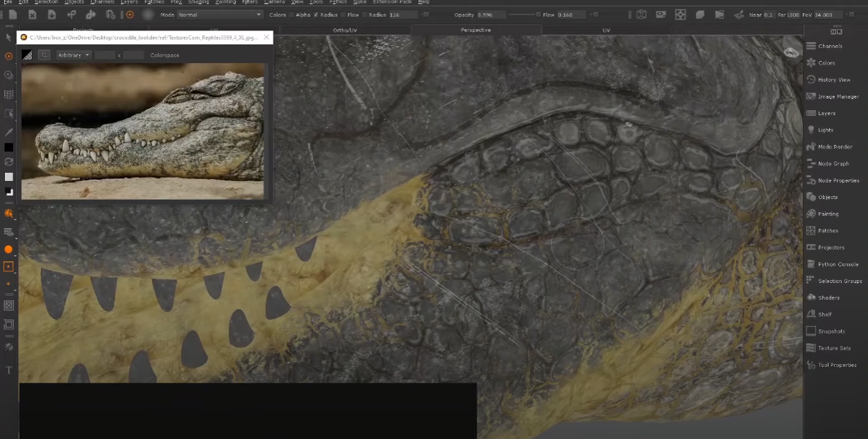This screenshot has width=868, height=439.
Task: Open the Painting palette
Action: tap(823, 214)
